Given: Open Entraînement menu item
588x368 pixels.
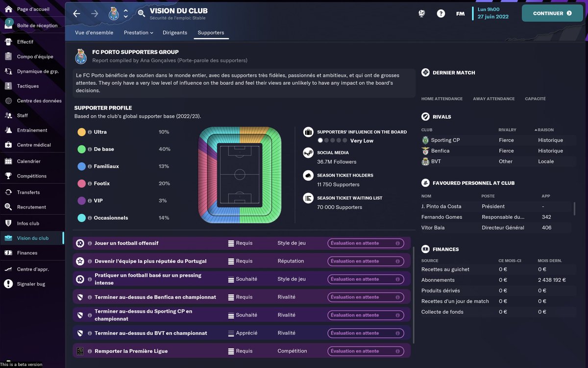Looking at the screenshot, I should [x=32, y=130].
